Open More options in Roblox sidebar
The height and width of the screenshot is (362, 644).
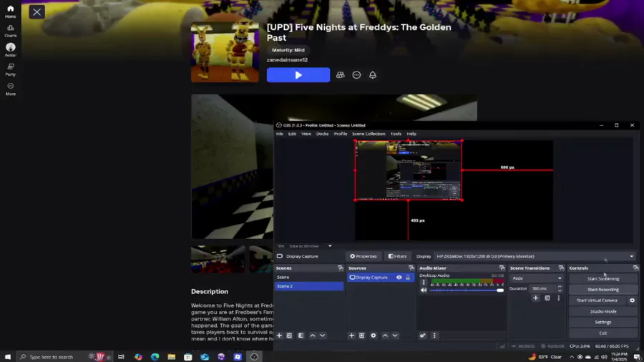point(10,89)
